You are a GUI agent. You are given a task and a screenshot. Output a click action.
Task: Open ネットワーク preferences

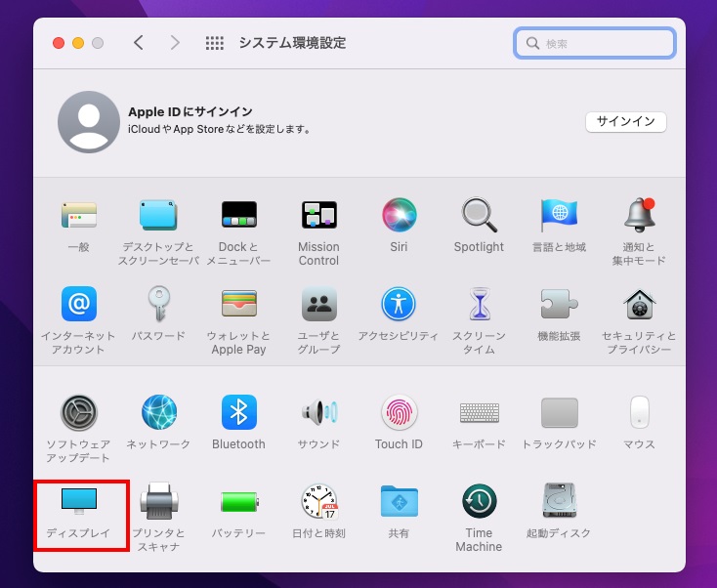pyautogui.click(x=158, y=412)
